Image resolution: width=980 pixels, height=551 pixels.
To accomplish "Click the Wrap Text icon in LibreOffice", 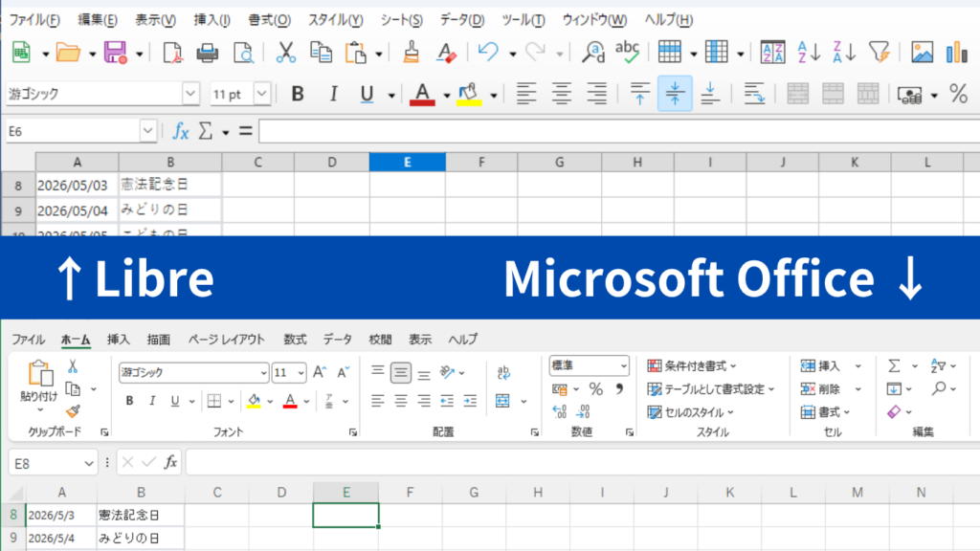I will [x=754, y=95].
